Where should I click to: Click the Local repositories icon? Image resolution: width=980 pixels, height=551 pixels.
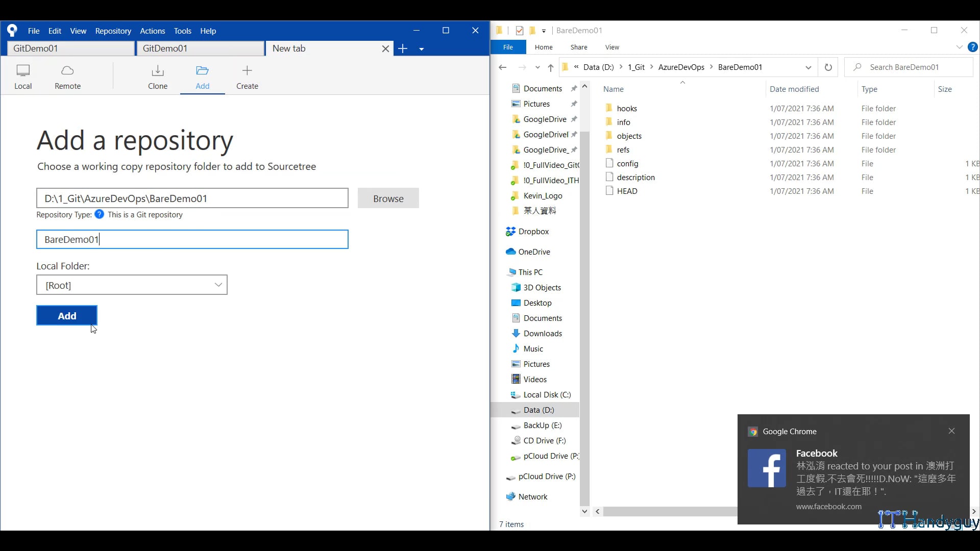(23, 77)
